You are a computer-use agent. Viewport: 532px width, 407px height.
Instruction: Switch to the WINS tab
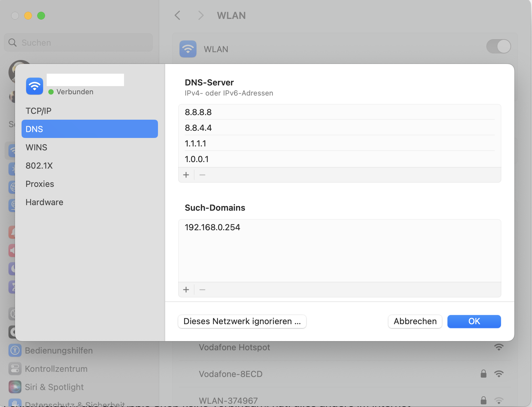(x=37, y=147)
